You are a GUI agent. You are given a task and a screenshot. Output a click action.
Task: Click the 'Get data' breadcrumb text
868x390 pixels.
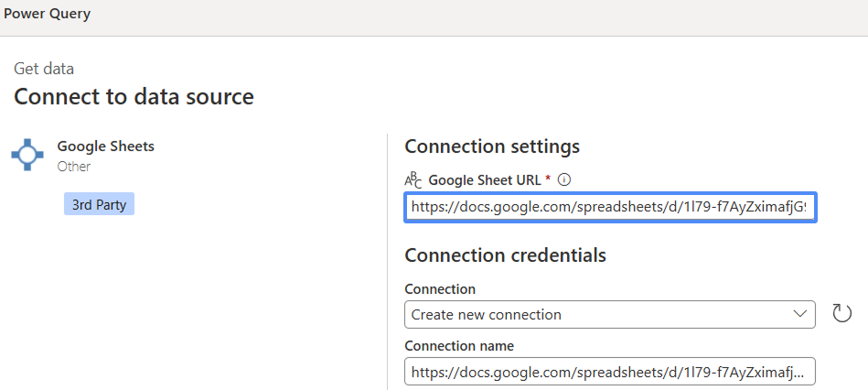(44, 69)
